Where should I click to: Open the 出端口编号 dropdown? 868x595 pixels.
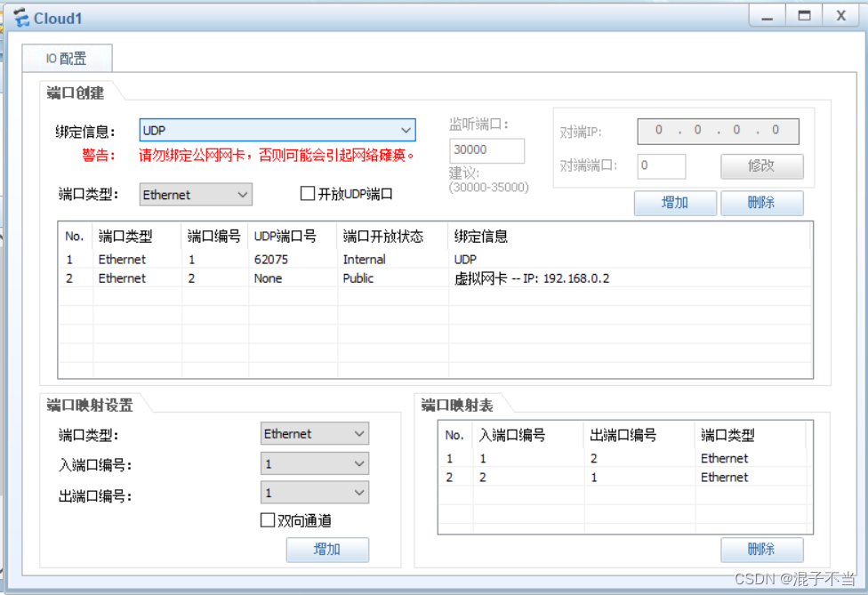point(315,493)
